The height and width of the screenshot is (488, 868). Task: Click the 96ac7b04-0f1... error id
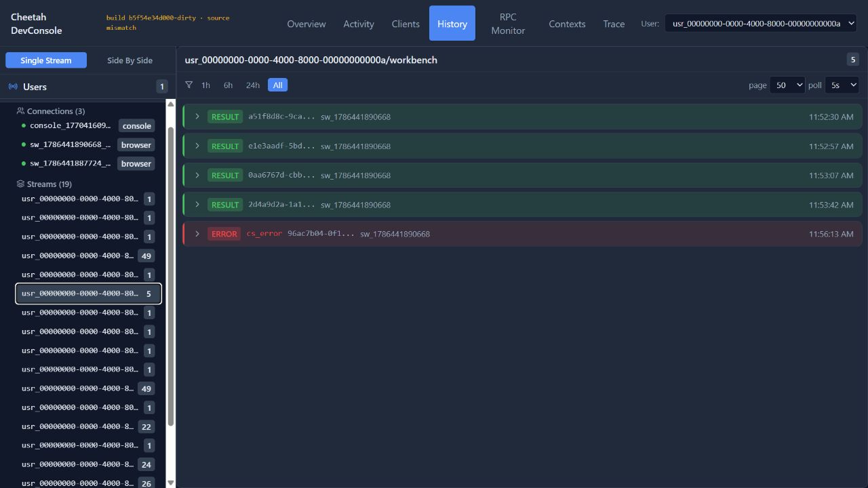tap(321, 234)
